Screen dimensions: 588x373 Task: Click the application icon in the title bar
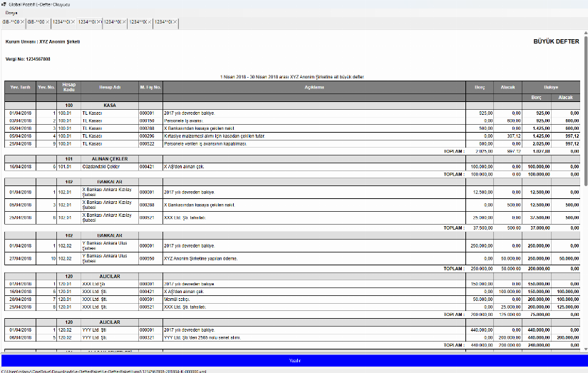4,4
